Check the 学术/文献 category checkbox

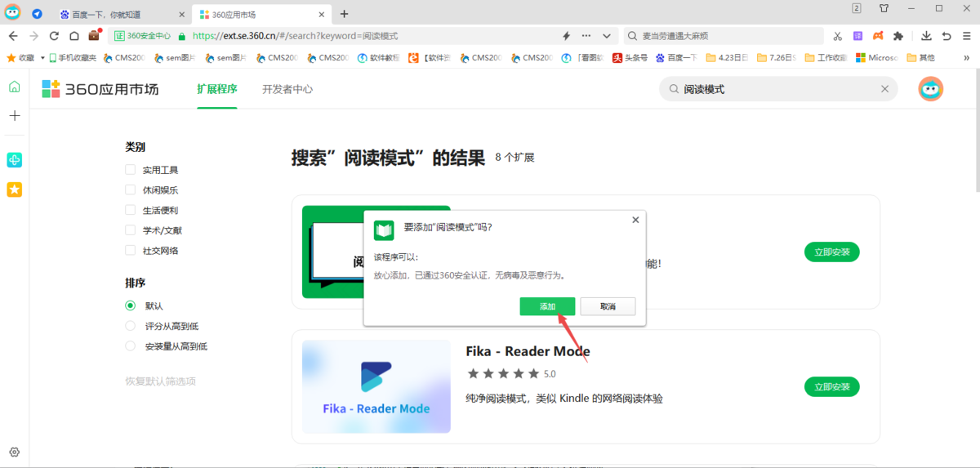[x=130, y=230]
